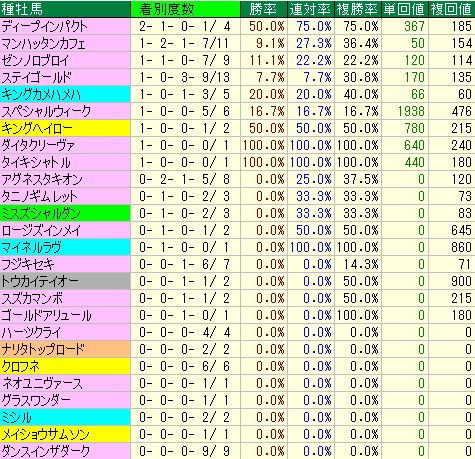Click the 着別度数 column header

pyautogui.click(x=185, y=9)
